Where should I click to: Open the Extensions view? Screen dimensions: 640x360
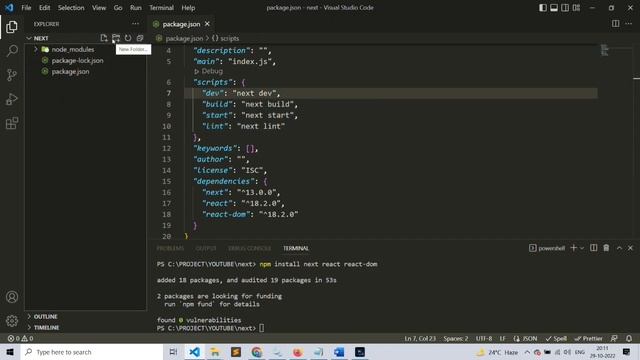pyautogui.click(x=12, y=123)
